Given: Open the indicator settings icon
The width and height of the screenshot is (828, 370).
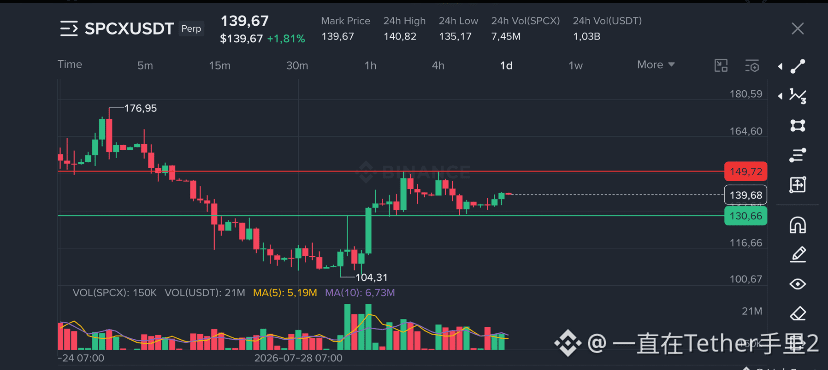Looking at the screenshot, I should 752,65.
